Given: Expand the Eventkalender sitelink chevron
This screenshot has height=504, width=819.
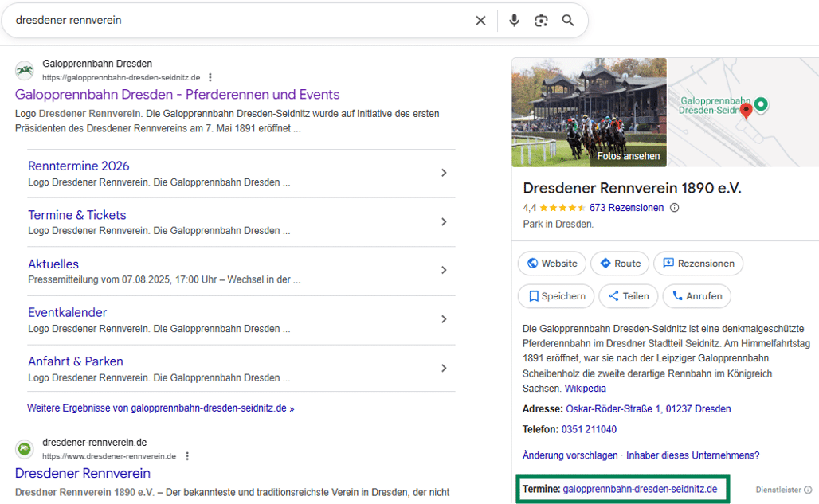Looking at the screenshot, I should [x=444, y=319].
